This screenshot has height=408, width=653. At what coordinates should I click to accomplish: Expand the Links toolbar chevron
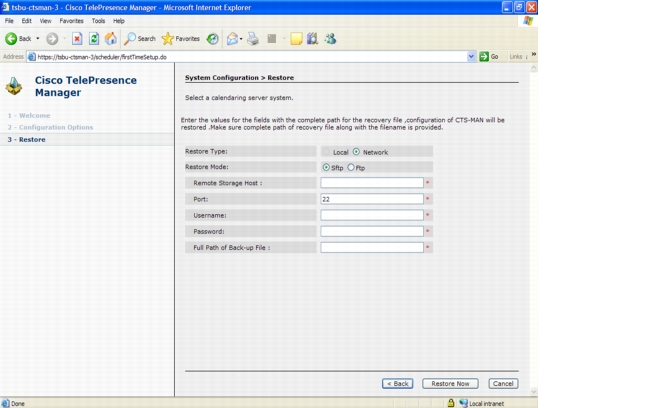point(533,55)
